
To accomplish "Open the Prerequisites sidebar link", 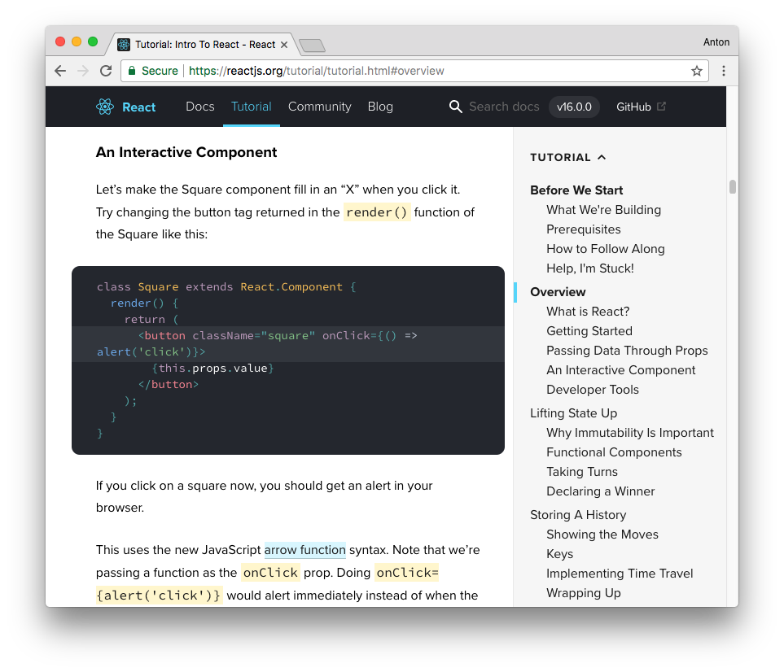I will coord(584,229).
